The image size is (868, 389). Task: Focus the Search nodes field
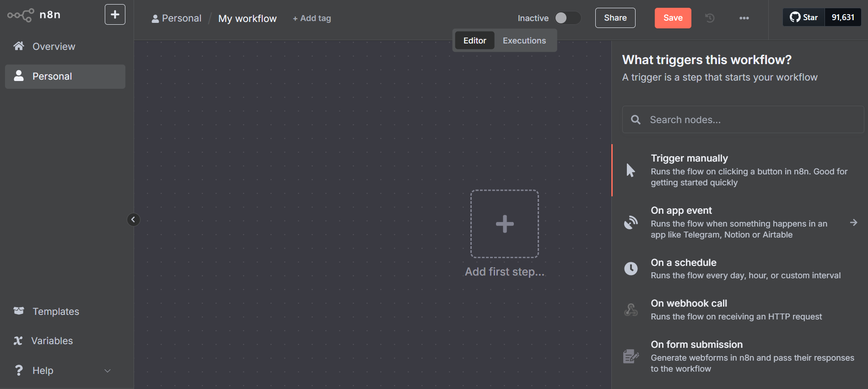[743, 119]
